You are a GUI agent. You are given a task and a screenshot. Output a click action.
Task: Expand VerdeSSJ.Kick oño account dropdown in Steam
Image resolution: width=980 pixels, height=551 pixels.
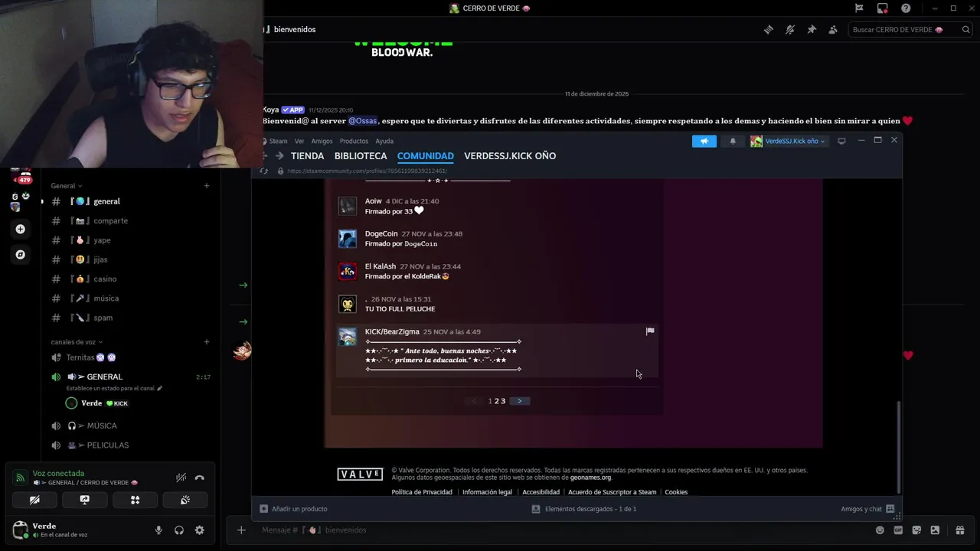(788, 141)
